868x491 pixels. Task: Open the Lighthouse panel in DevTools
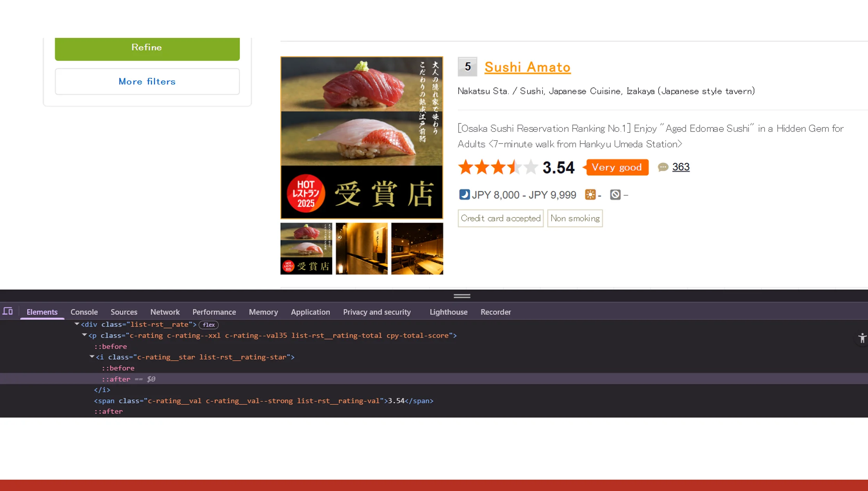(x=448, y=312)
